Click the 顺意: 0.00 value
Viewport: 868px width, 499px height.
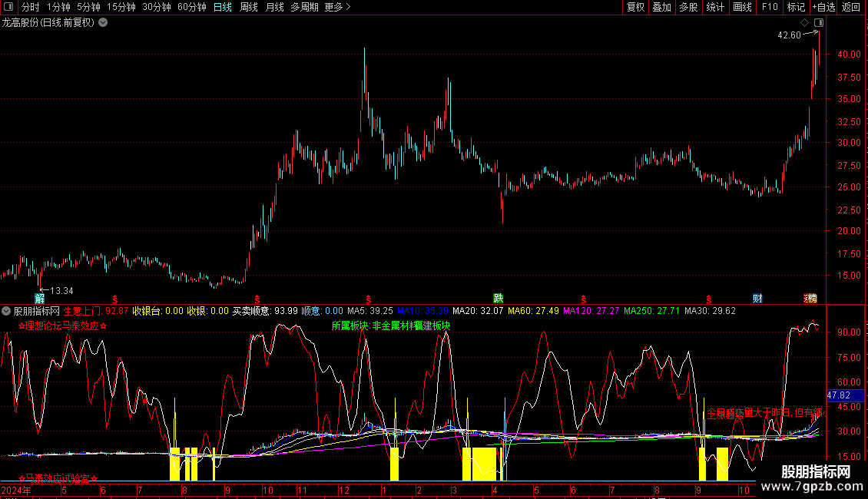[x=322, y=311]
